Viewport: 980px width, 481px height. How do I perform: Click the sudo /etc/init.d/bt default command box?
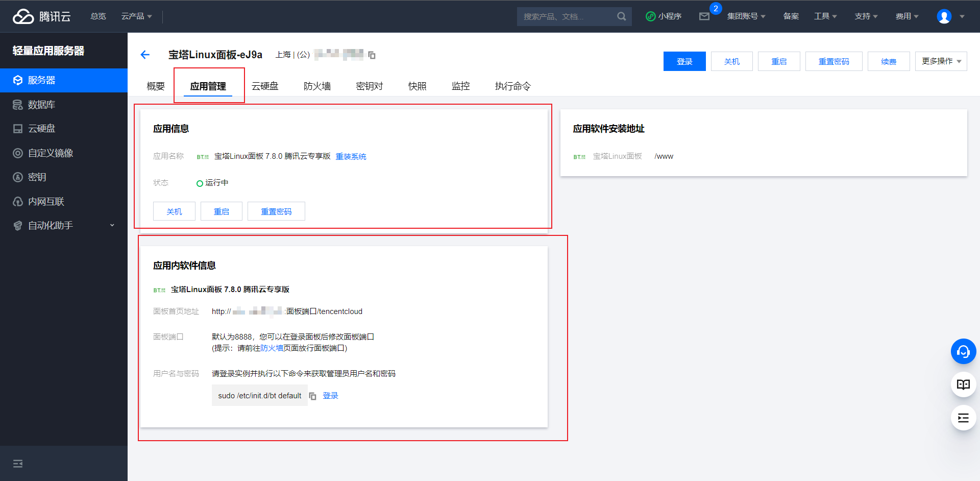(x=260, y=396)
